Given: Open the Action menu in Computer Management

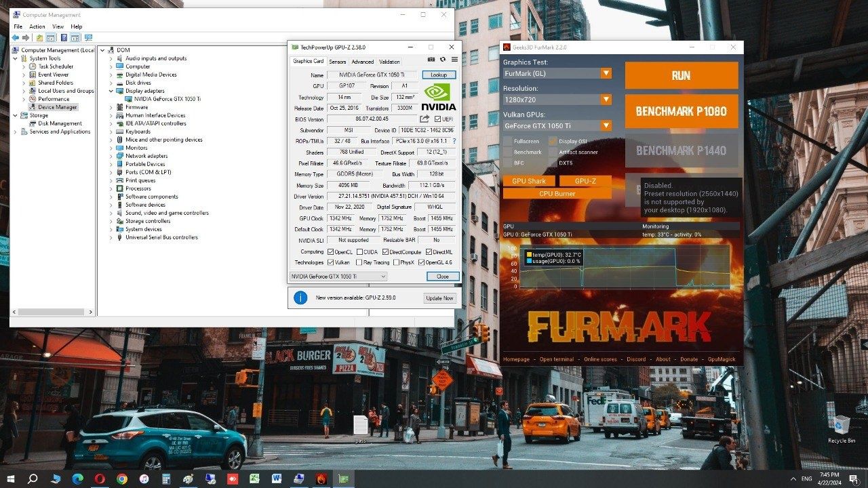Looking at the screenshot, I should (37, 26).
